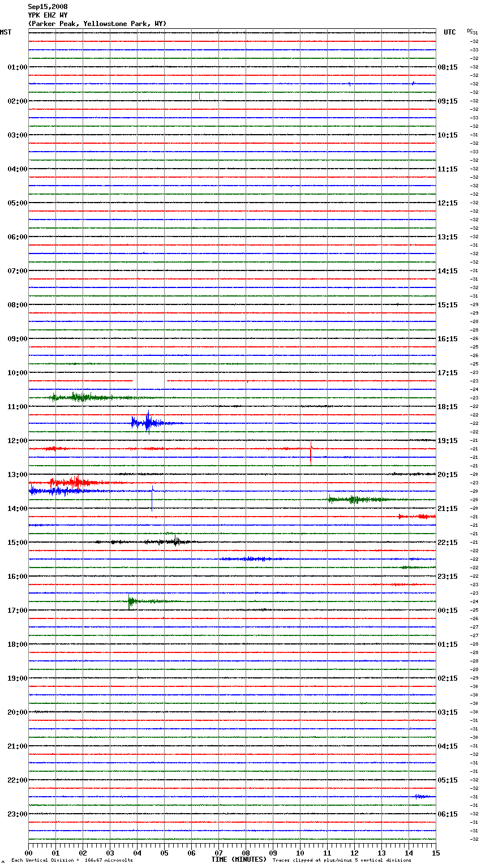Select the 01:15 UTC time label
The height and width of the screenshot is (868, 481).
tap(448, 644)
